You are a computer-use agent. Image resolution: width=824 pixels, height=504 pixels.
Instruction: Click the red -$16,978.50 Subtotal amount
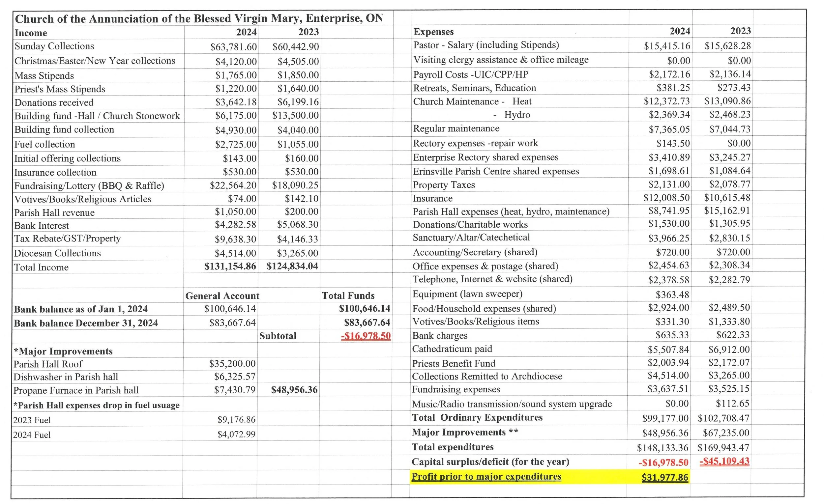pyautogui.click(x=366, y=336)
